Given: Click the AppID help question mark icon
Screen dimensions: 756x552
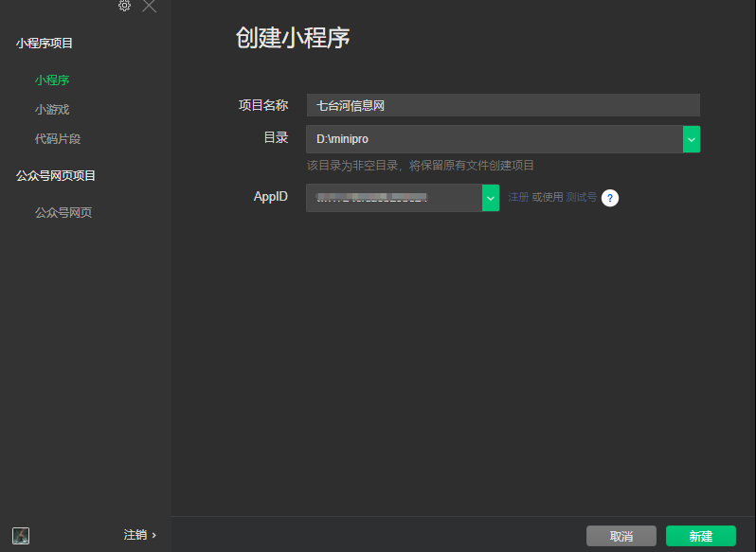Looking at the screenshot, I should pos(610,198).
